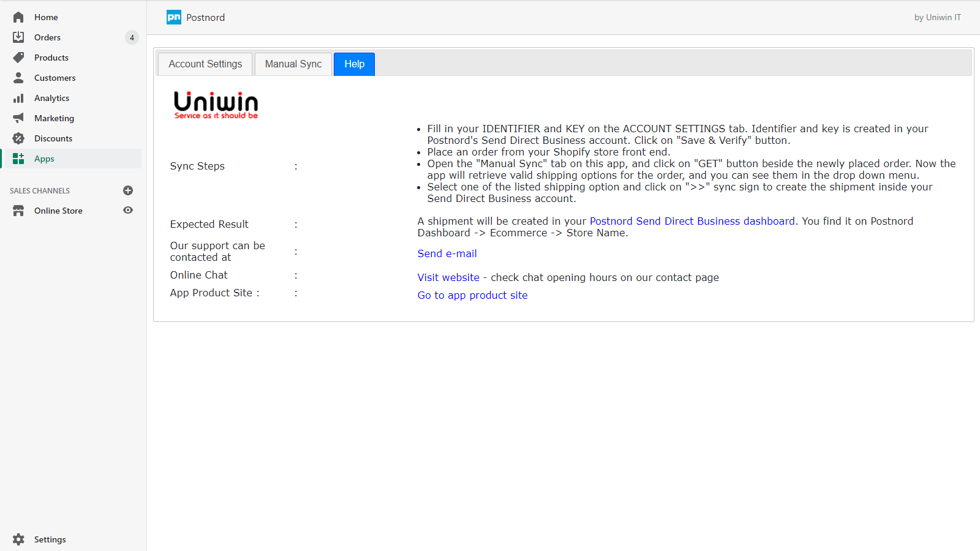Click the SALES CHANNELS heading
Screen dimensions: 980x551
click(40, 191)
